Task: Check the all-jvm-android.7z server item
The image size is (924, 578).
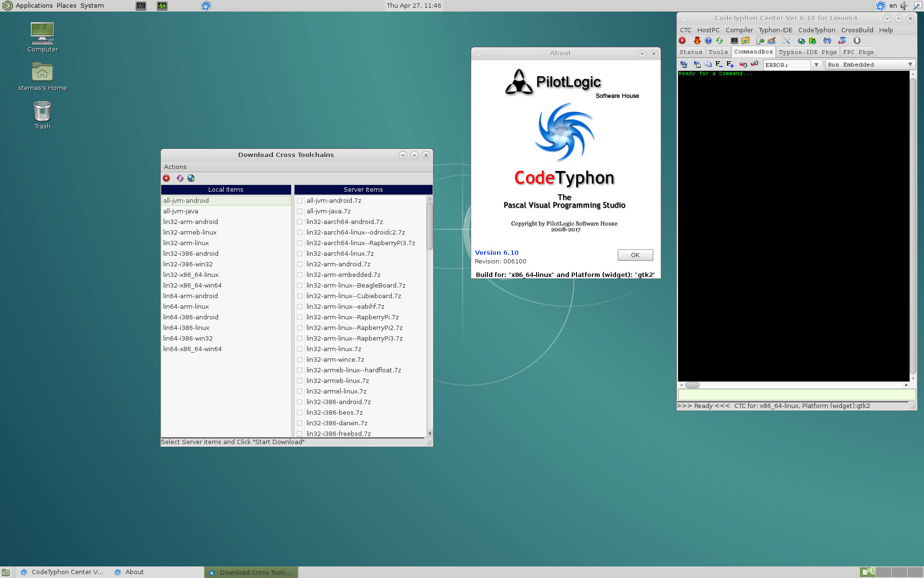Action: point(300,201)
